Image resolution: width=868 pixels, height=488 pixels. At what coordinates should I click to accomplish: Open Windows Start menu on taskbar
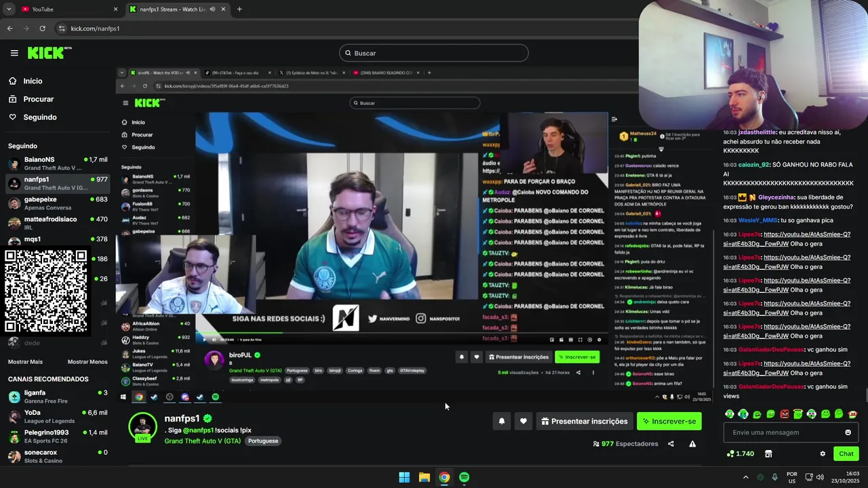pyautogui.click(x=404, y=477)
